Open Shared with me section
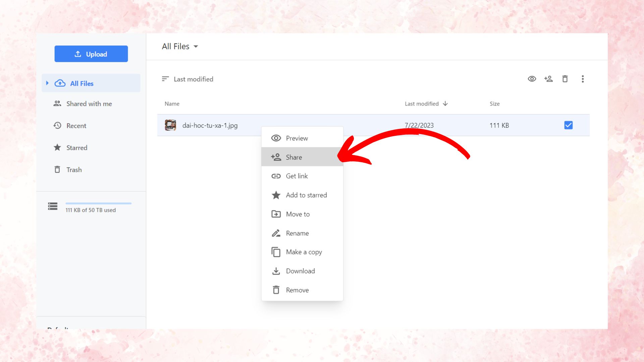Viewport: 644px width, 362px height. 89,104
